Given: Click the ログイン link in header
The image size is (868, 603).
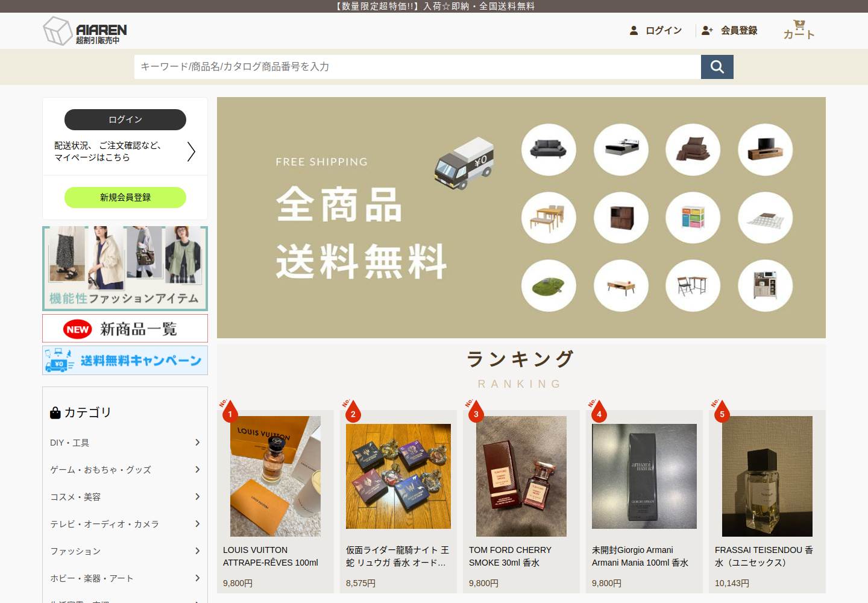Looking at the screenshot, I should [x=664, y=30].
